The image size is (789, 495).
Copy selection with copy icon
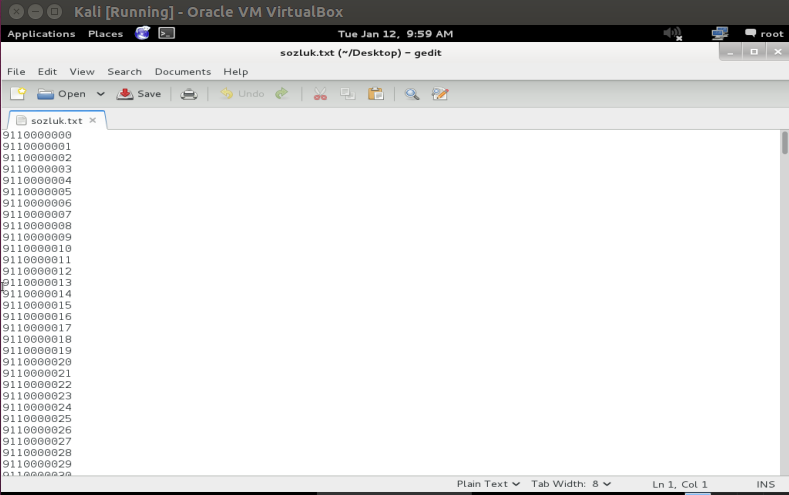[x=348, y=94]
